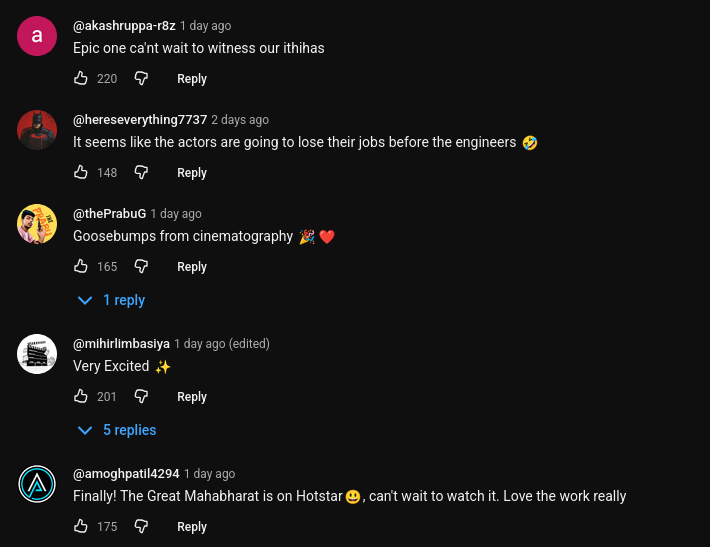Click @thePrabuG's profile avatar

[x=37, y=224]
